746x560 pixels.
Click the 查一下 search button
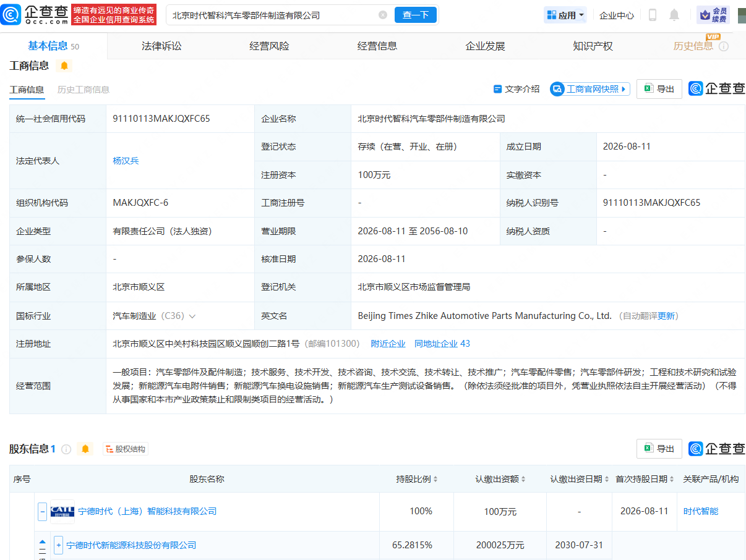[x=416, y=15]
